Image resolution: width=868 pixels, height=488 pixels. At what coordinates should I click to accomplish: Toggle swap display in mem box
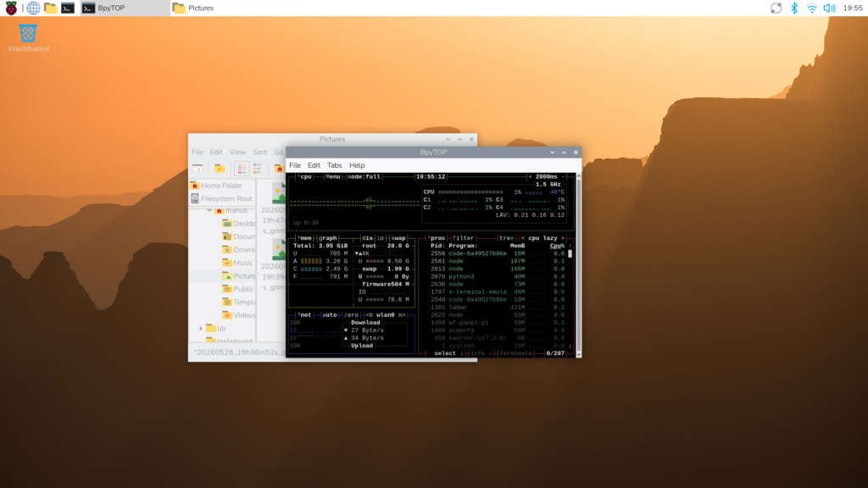click(398, 238)
